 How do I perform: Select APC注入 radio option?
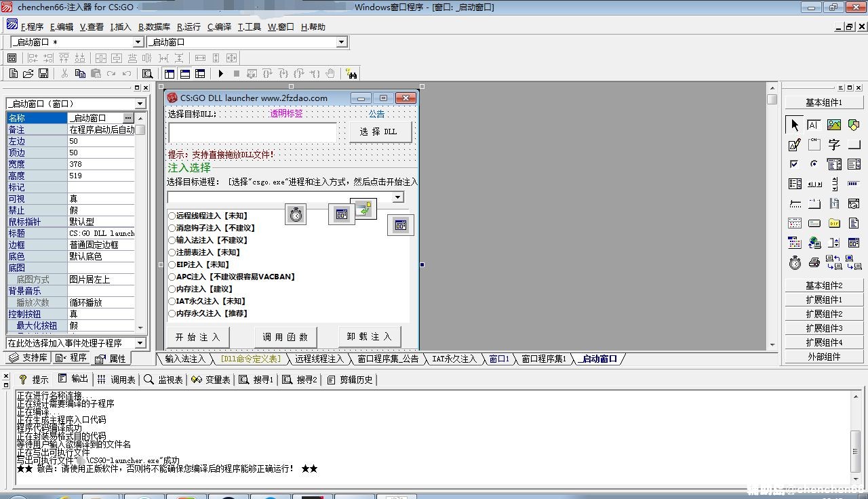(x=232, y=277)
